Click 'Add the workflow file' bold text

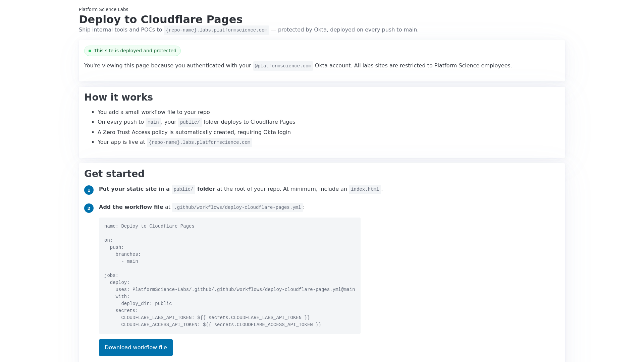point(131,207)
